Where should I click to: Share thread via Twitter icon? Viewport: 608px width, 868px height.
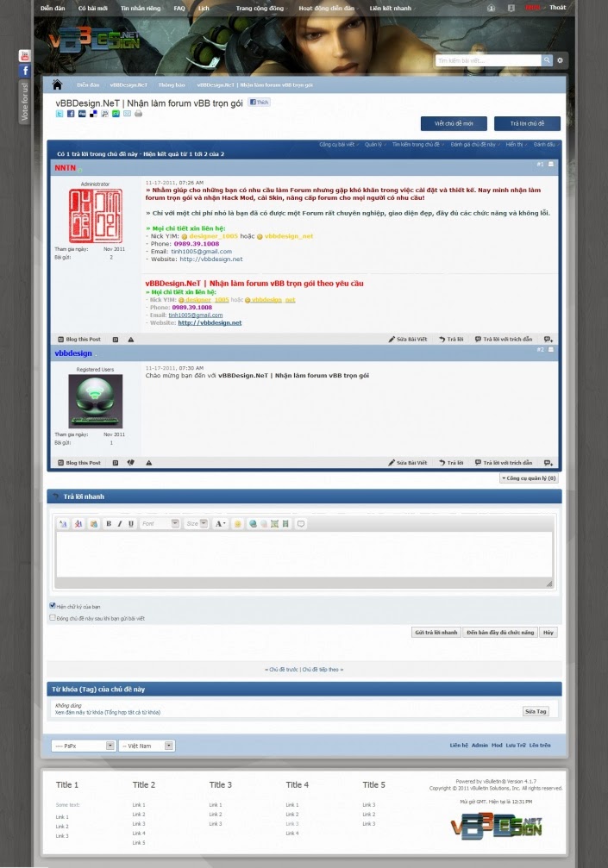pos(60,114)
